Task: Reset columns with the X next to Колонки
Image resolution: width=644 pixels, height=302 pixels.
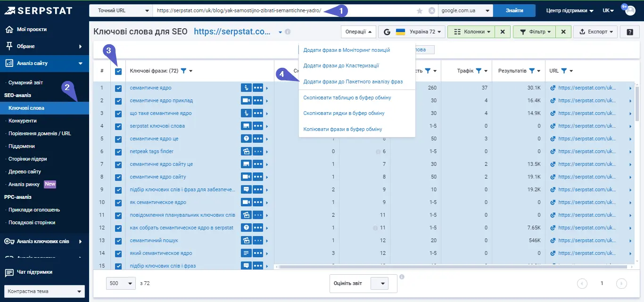Action: 503,32
